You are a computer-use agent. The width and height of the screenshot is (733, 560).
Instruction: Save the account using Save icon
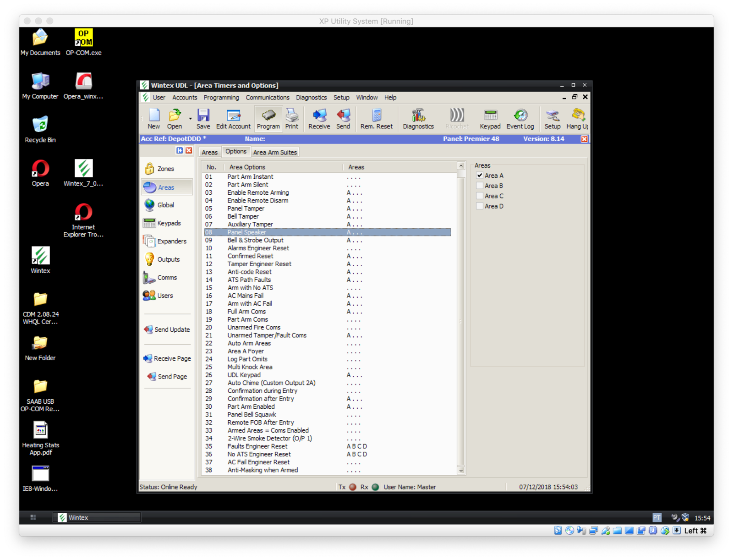point(203,119)
